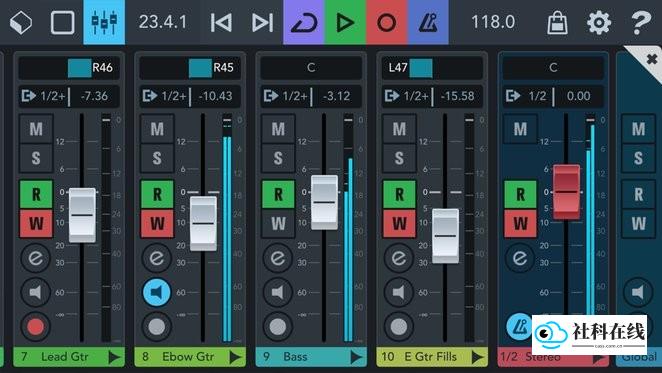Viewport: 662px width, 373px height.
Task: Toggle the metronome in the toolbar
Action: click(428, 22)
